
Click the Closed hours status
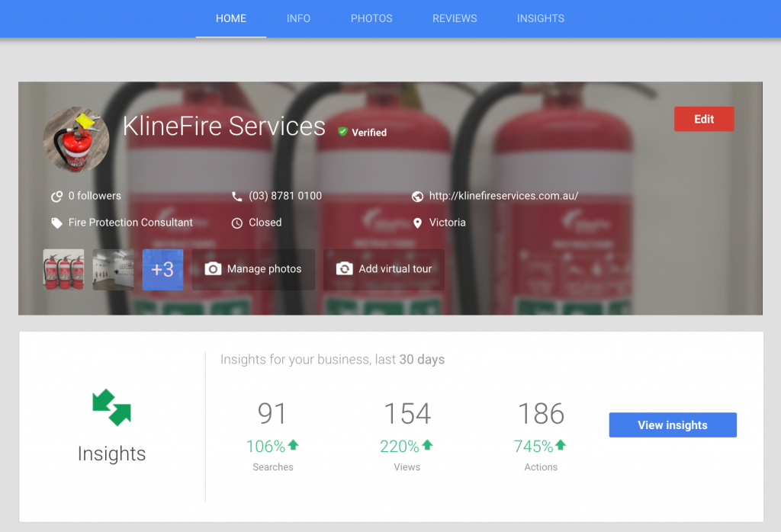click(265, 223)
